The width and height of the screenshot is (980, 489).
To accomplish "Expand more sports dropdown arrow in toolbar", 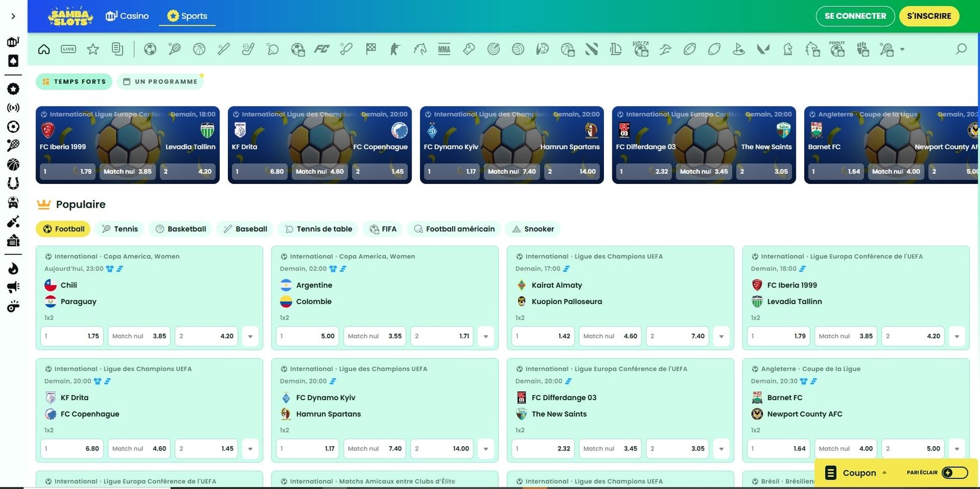I will tap(902, 49).
